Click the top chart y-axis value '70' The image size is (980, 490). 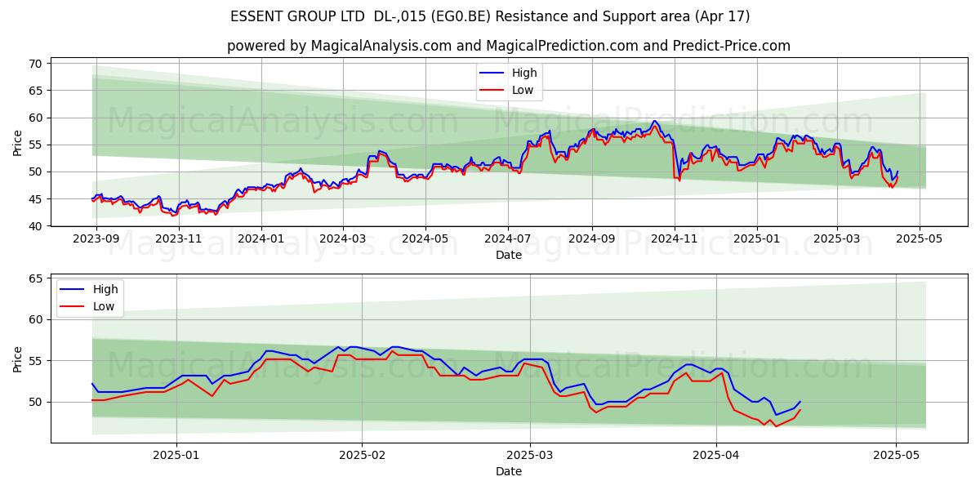click(x=36, y=64)
